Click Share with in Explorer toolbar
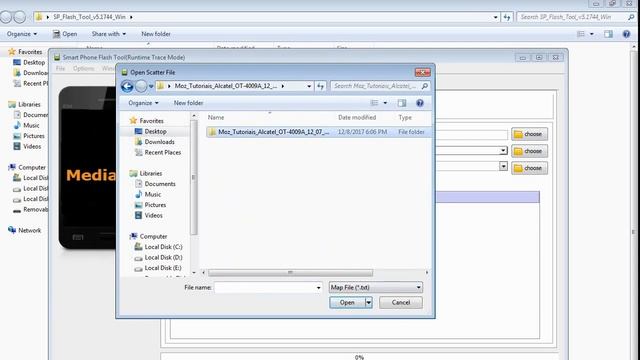Image resolution: width=640 pixels, height=360 pixels. [109, 34]
